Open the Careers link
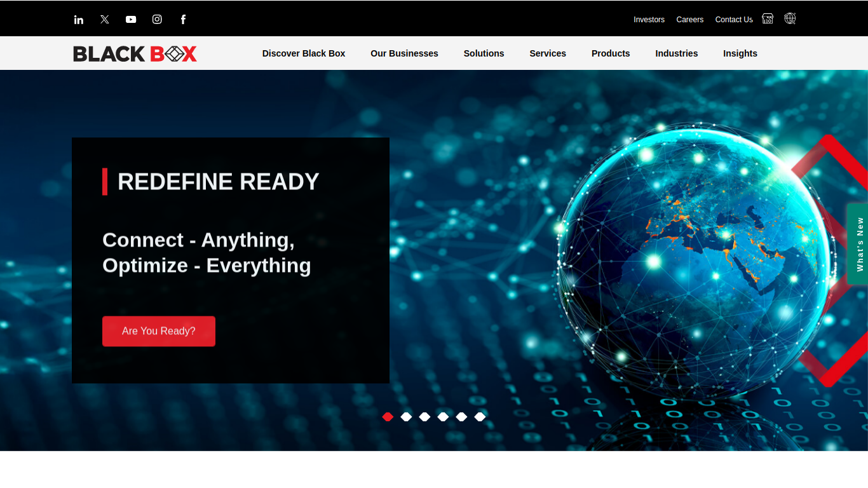Screen dimensions: 868x488 pos(689,20)
